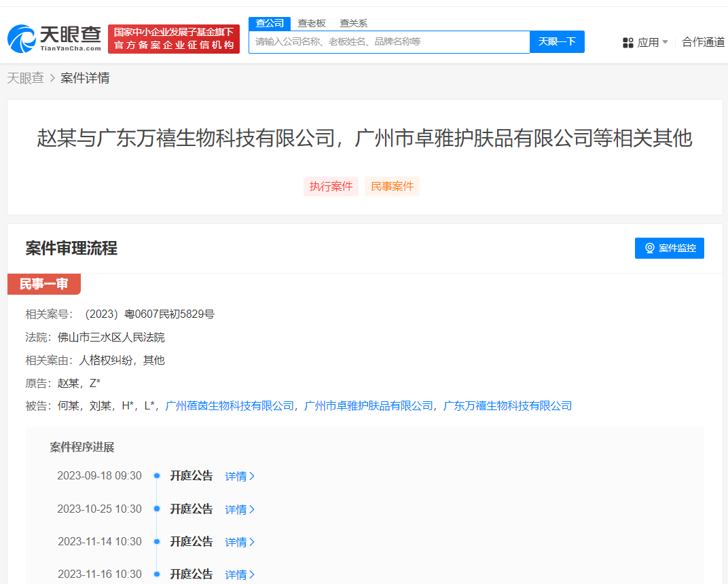Screen dimensions: 728x584
Task: Open the 合作通道 link
Action: [x=705, y=41]
